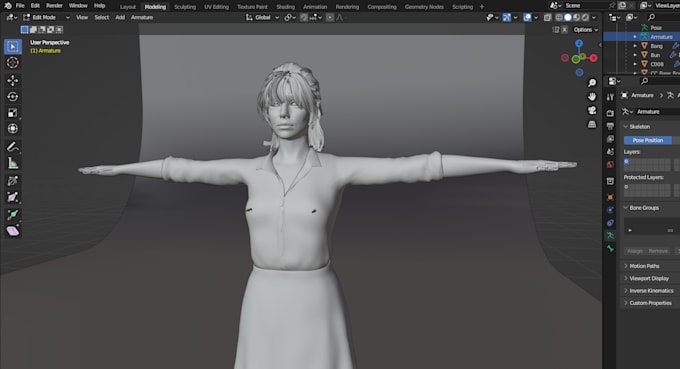Toggle show overlays button

tap(527, 17)
